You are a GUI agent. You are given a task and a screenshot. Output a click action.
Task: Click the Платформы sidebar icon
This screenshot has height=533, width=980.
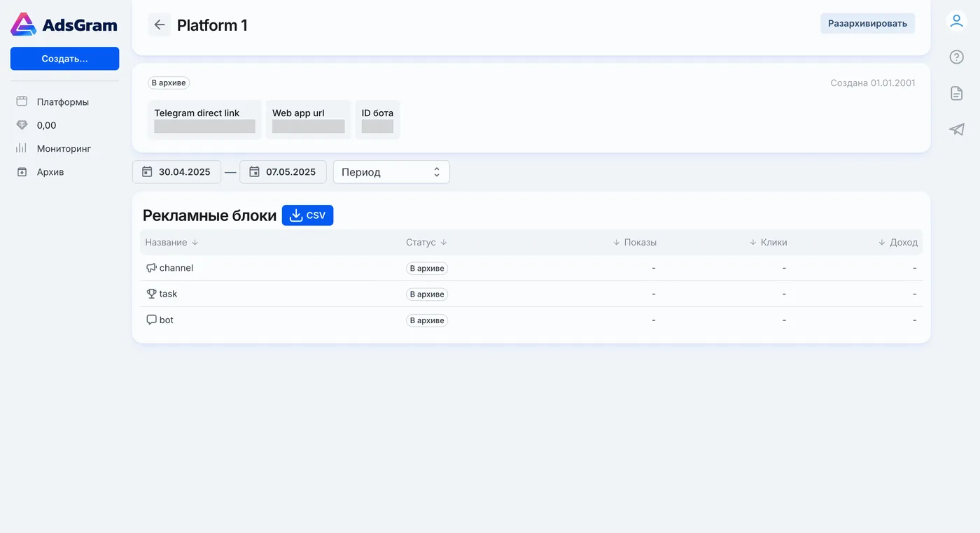22,101
